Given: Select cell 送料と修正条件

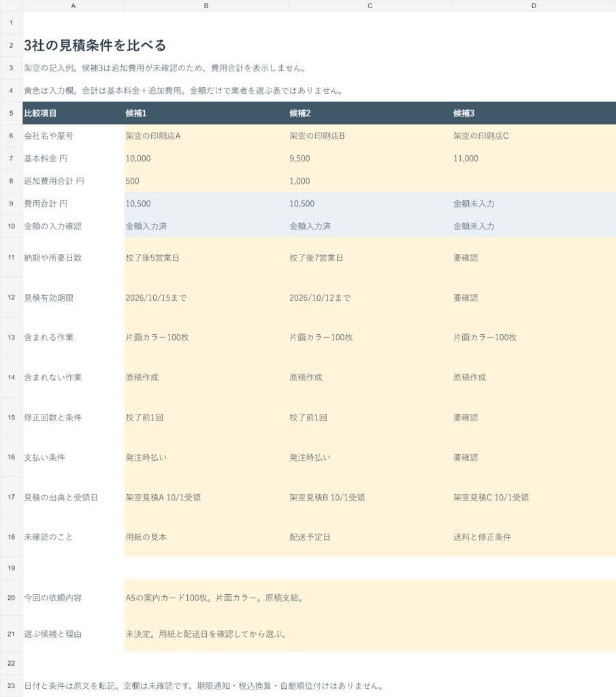Looking at the screenshot, I should [x=534, y=537].
